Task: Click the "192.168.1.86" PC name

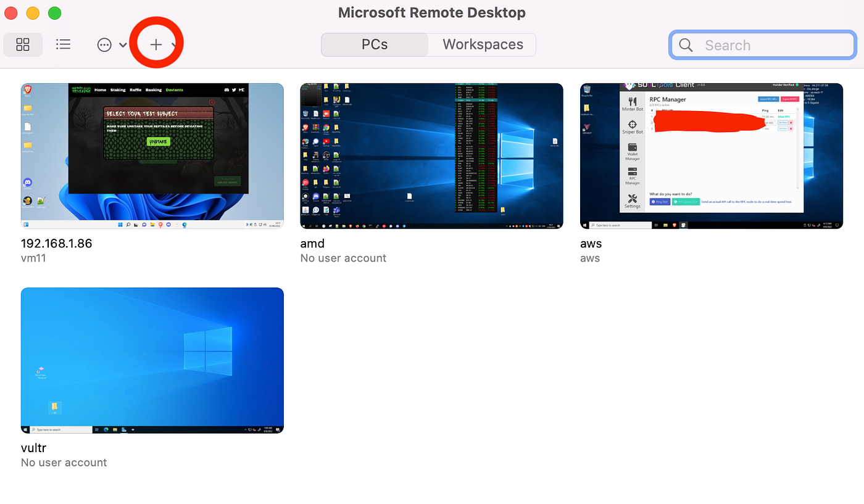Action: click(57, 244)
